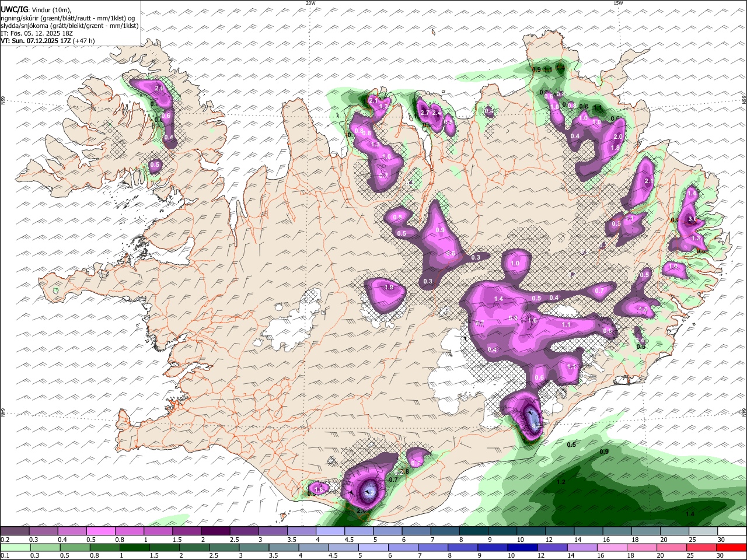
Task: Select pale gray upper swatch labeled 25
Action: [x=703, y=531]
